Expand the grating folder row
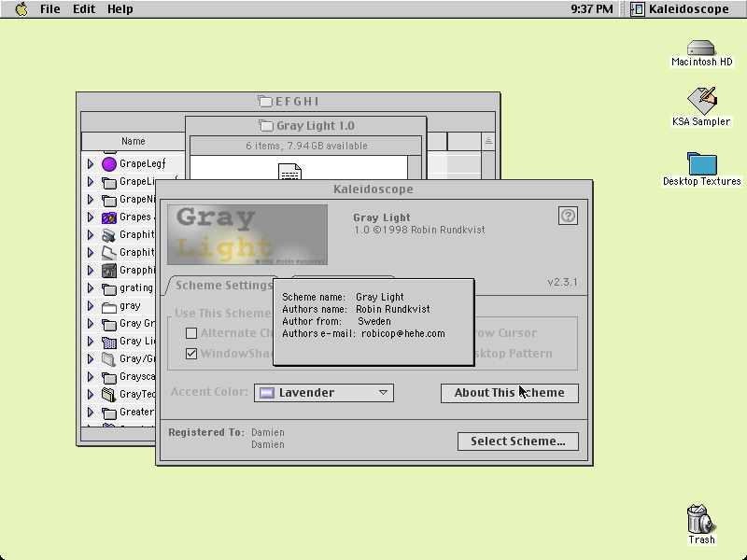Screen dimensions: 747x560 [x=91, y=288]
